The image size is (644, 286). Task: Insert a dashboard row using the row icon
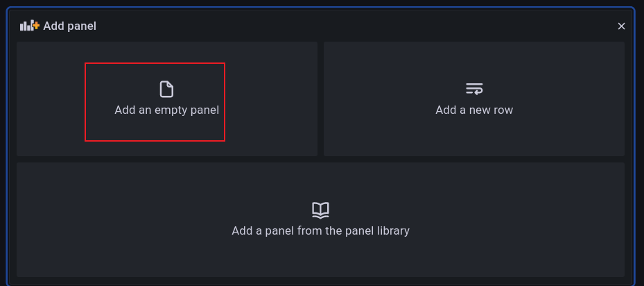click(474, 89)
